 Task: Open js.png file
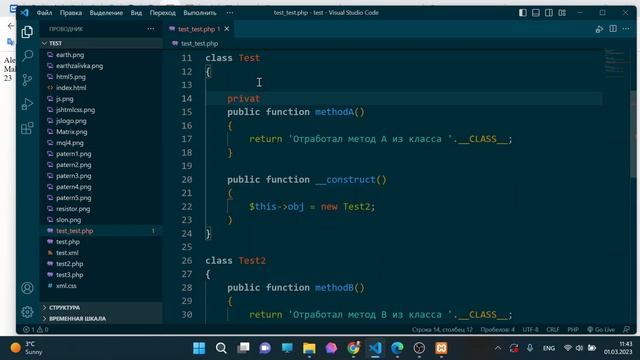tap(64, 99)
